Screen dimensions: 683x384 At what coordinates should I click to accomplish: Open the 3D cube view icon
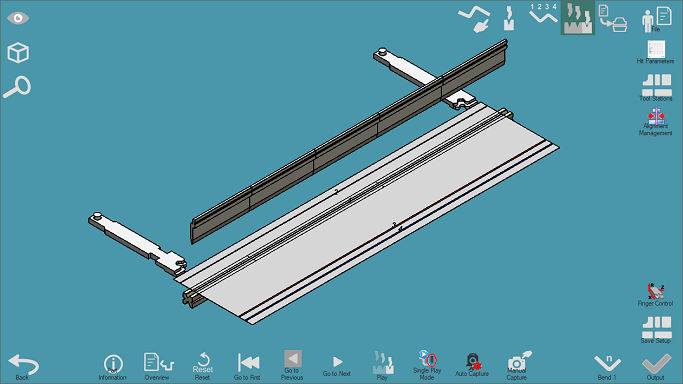point(18,53)
